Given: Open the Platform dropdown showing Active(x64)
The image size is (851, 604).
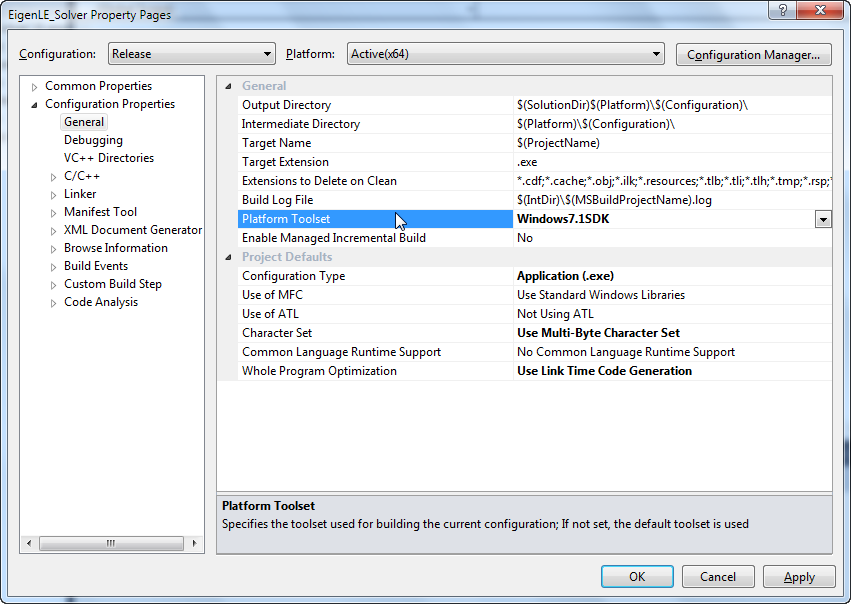Looking at the screenshot, I should pyautogui.click(x=505, y=54).
